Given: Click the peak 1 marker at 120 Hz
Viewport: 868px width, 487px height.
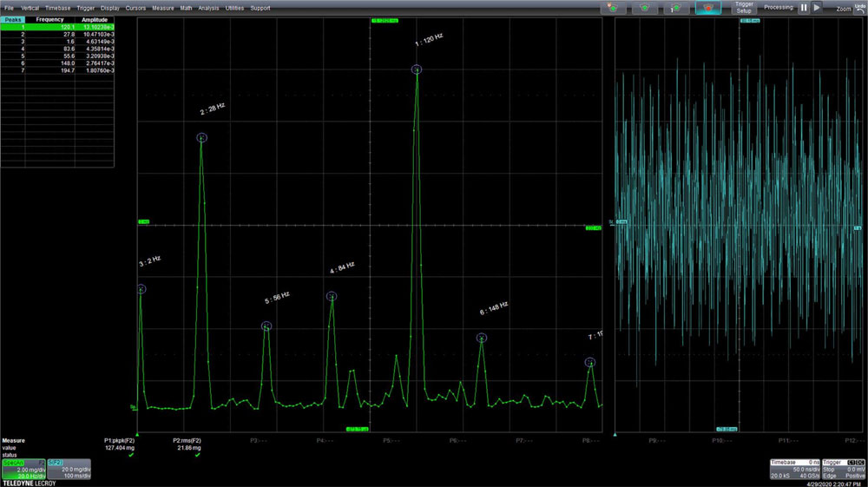Looking at the screenshot, I should tap(417, 69).
